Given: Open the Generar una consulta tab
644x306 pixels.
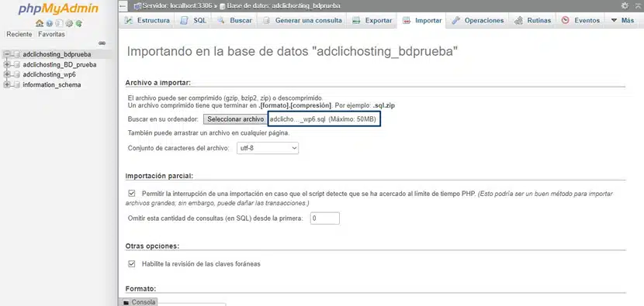Looking at the screenshot, I should [303, 20].
